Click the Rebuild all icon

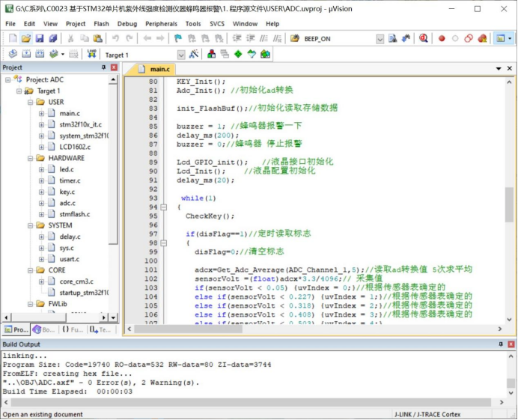click(x=40, y=54)
